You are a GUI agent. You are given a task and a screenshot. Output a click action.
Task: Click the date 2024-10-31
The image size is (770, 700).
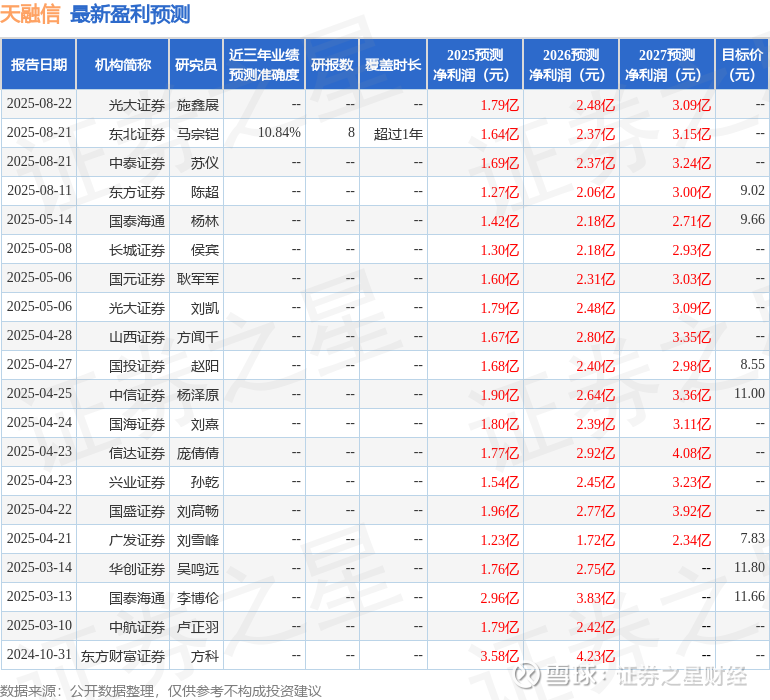click(39, 654)
